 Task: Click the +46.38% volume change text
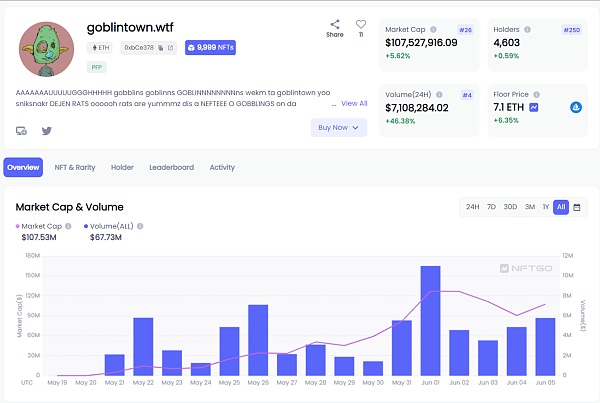[x=400, y=121]
